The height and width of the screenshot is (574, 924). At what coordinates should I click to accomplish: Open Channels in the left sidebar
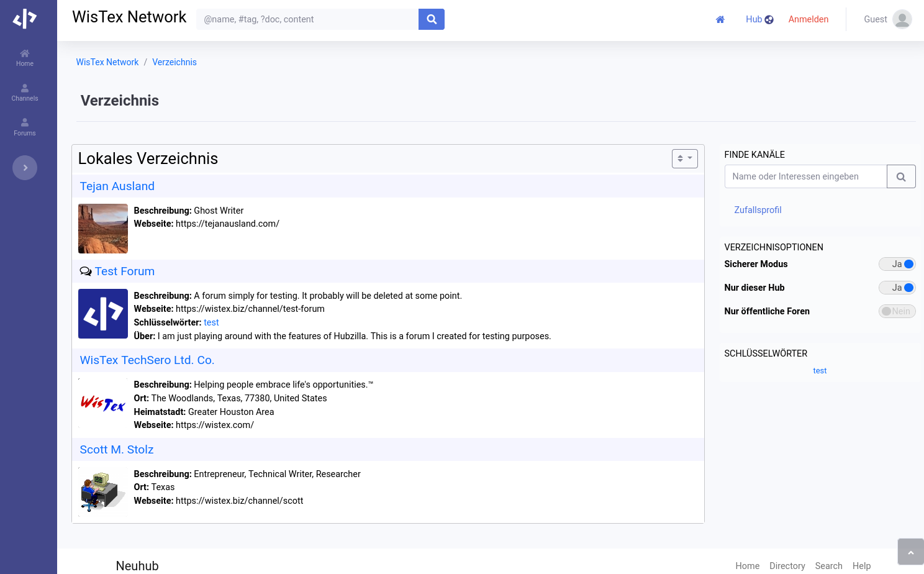coord(25,93)
